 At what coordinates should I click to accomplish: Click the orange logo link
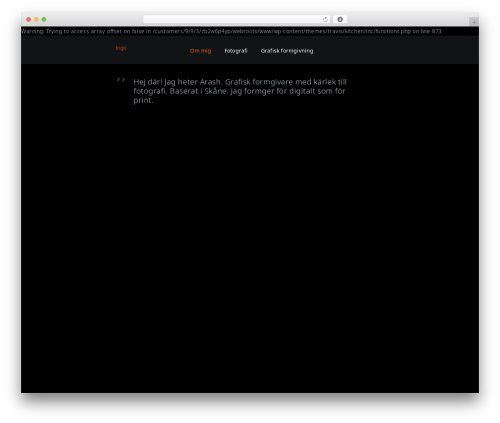point(121,48)
